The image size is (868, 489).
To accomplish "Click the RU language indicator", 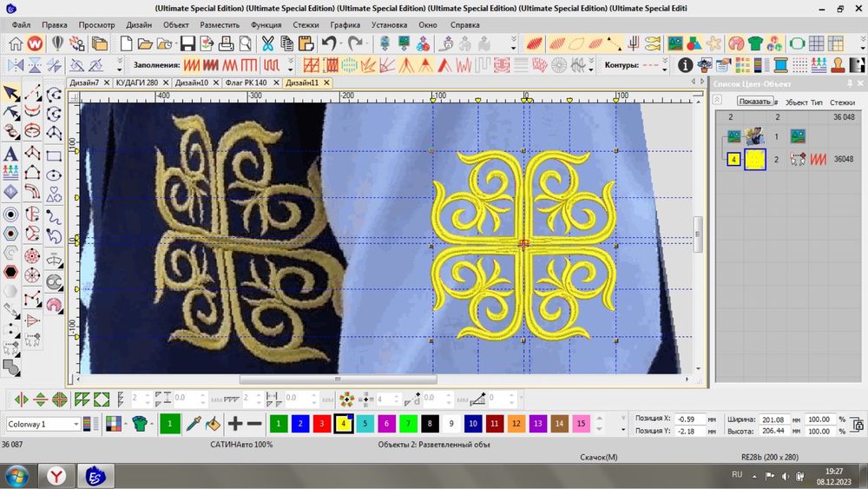I will (737, 474).
